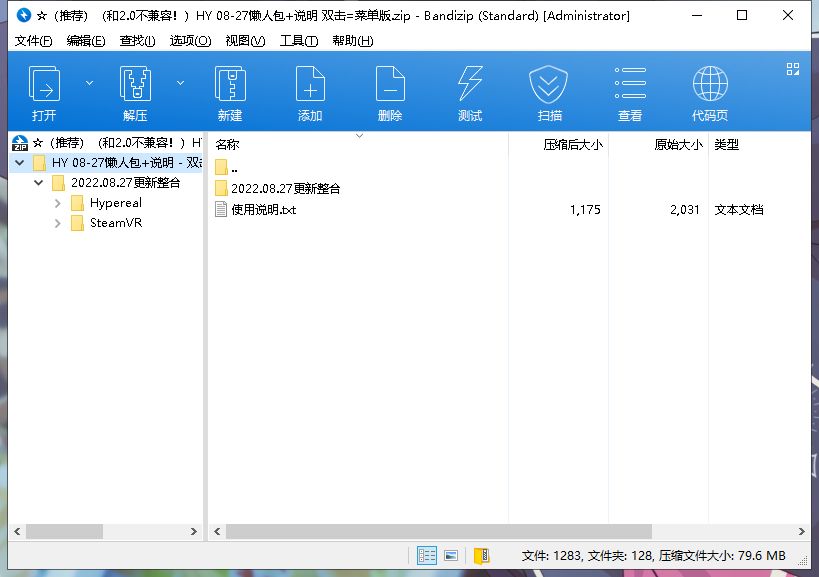Open the 选项(O) menu
819x577 pixels.
[x=190, y=41]
